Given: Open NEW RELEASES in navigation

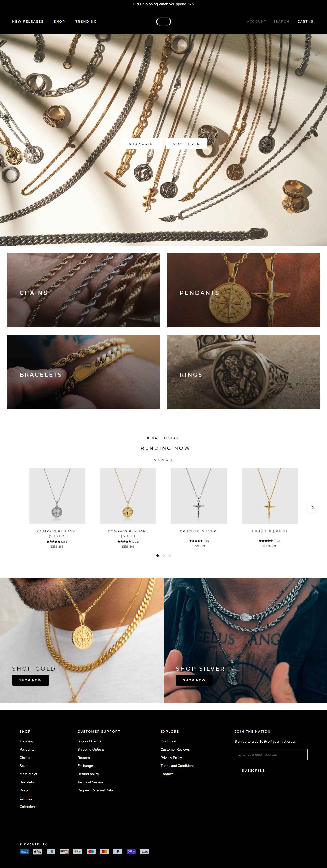Looking at the screenshot, I should tap(28, 21).
